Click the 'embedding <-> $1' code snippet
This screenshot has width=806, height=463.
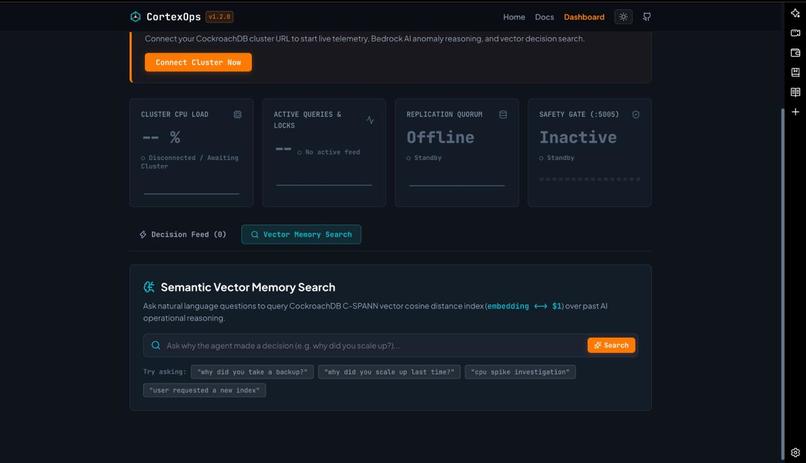point(524,306)
